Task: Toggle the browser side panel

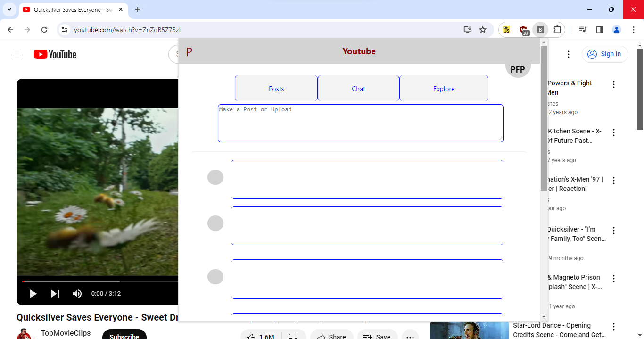Action: coord(600,30)
